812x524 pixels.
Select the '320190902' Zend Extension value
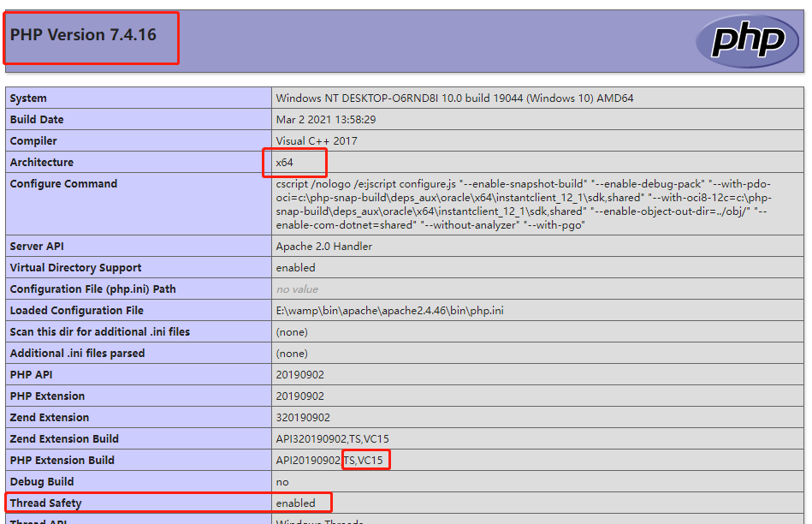point(303,417)
